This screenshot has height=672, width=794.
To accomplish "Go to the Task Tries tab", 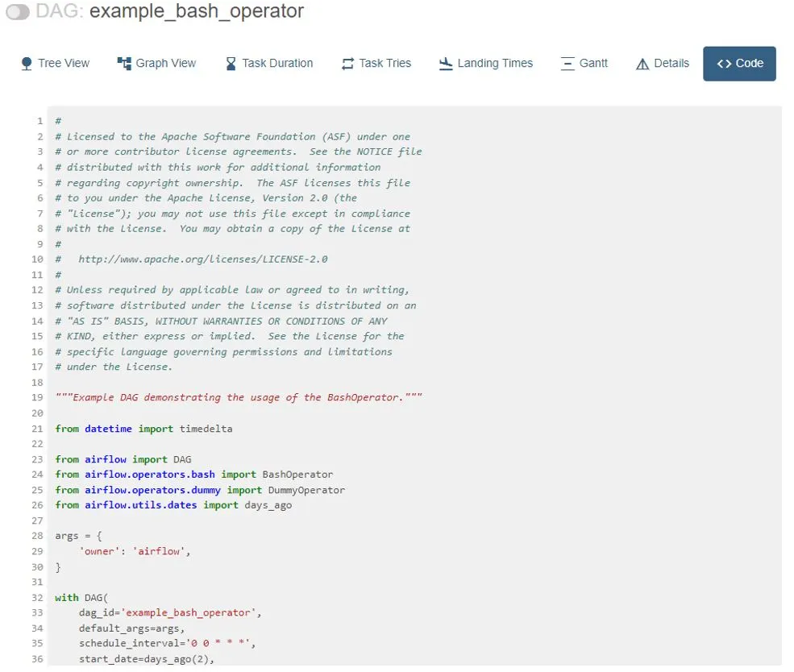I will pyautogui.click(x=376, y=64).
